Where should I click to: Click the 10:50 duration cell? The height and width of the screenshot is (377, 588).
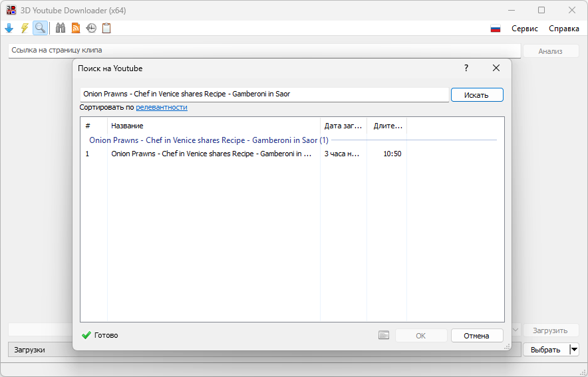coord(392,154)
